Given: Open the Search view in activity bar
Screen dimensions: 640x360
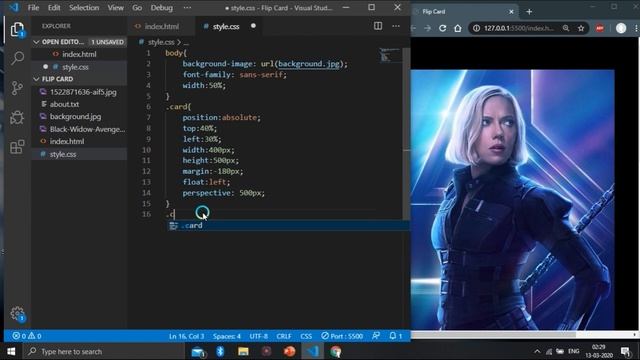Looking at the screenshot, I should tap(17, 58).
